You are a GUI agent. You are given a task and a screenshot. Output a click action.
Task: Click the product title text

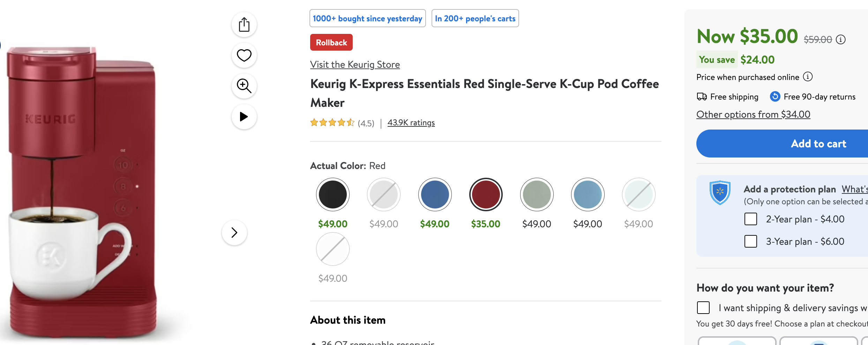click(x=485, y=93)
